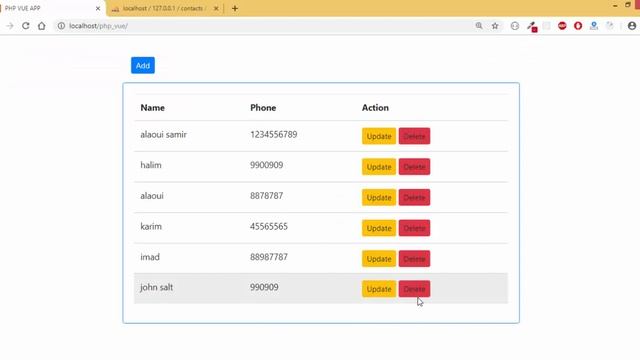Select the name halim
The width and height of the screenshot is (640, 360).
151,165
